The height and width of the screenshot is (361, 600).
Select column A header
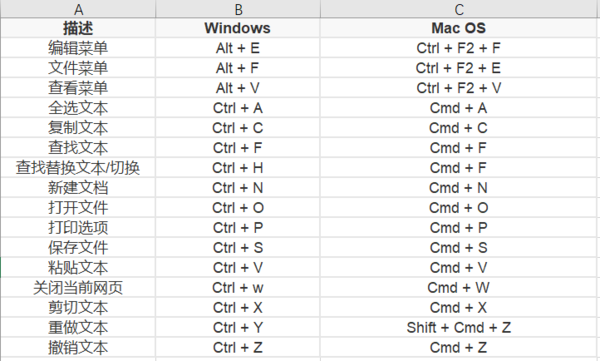click(78, 9)
